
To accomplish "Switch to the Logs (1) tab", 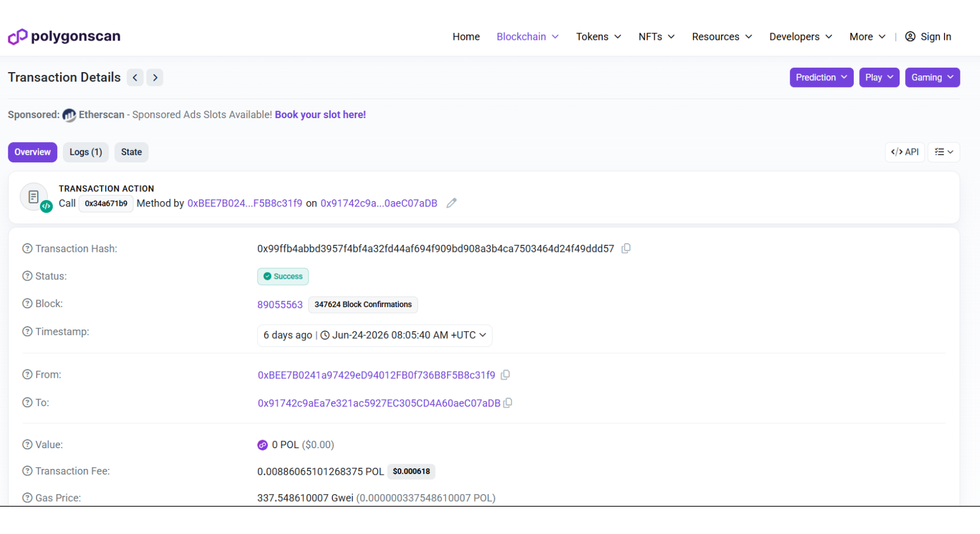I will pos(86,152).
